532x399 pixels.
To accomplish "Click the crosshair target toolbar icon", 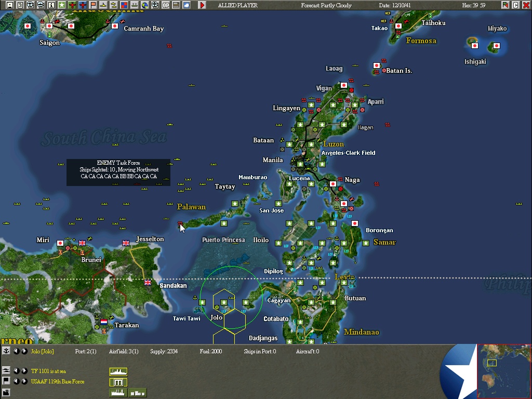I will pos(155,5).
